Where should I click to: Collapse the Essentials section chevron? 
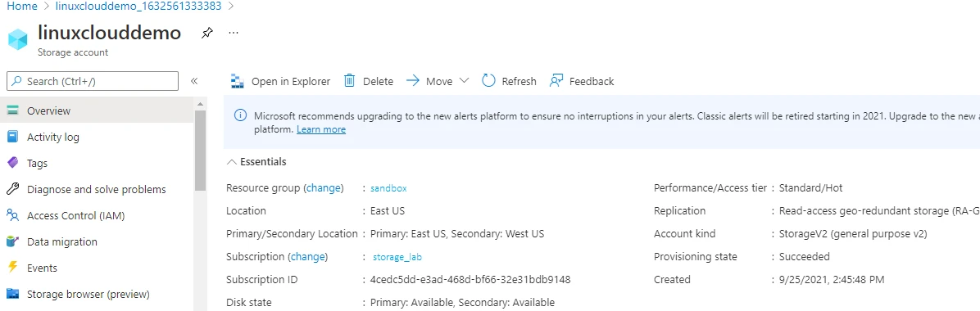click(x=231, y=162)
